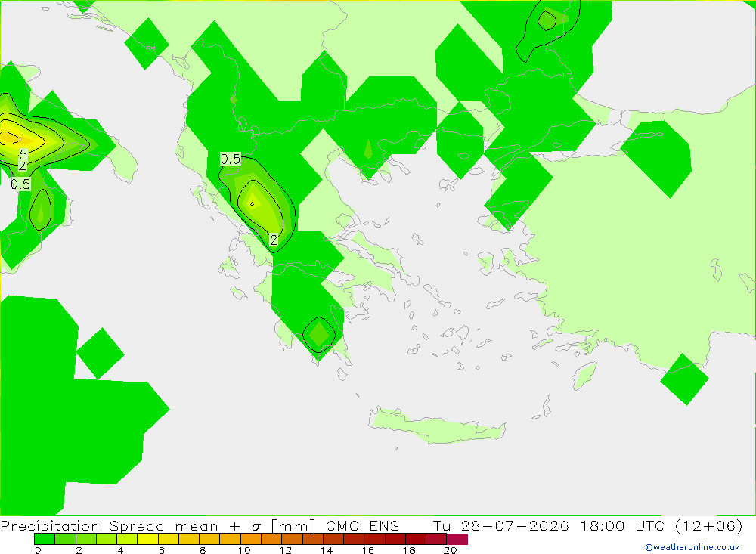This screenshot has height=554, width=756.
Task: Pick the magenta swatch above 20 mm
Action: 457,539
